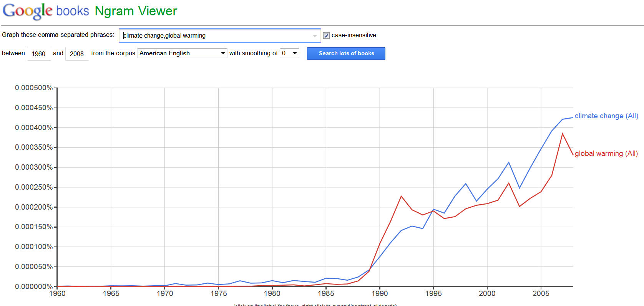This screenshot has width=644, height=306.
Task: Open the American English corpus dropdown
Action: coord(182,53)
